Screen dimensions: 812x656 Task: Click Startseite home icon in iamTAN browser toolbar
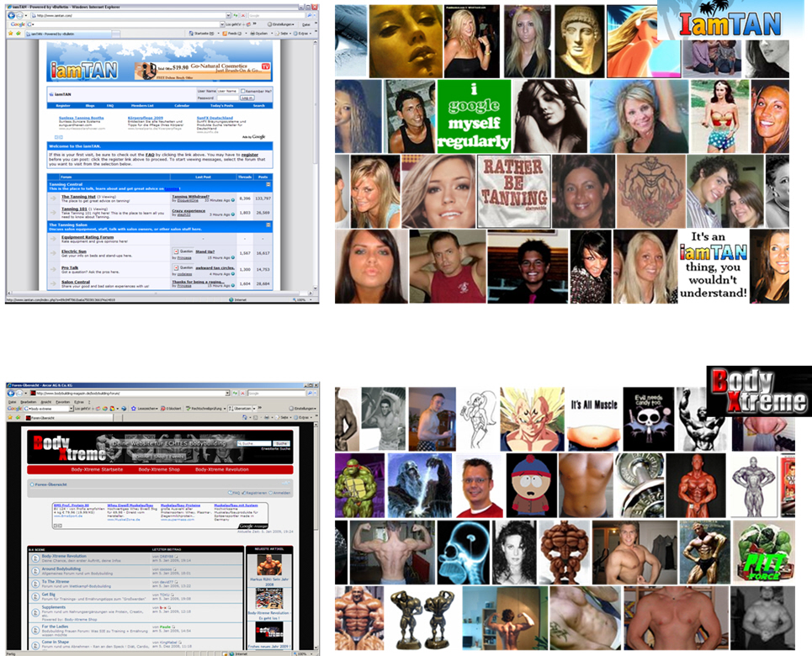(191, 33)
